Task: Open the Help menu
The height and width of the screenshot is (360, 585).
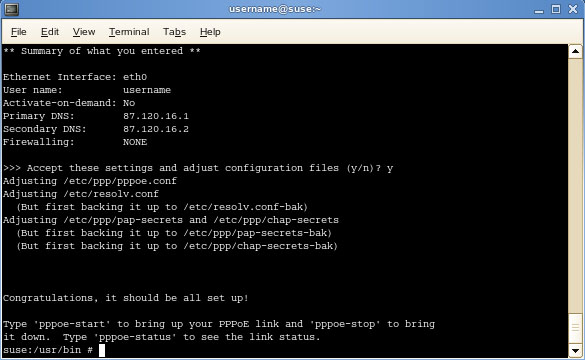Action: tap(210, 32)
